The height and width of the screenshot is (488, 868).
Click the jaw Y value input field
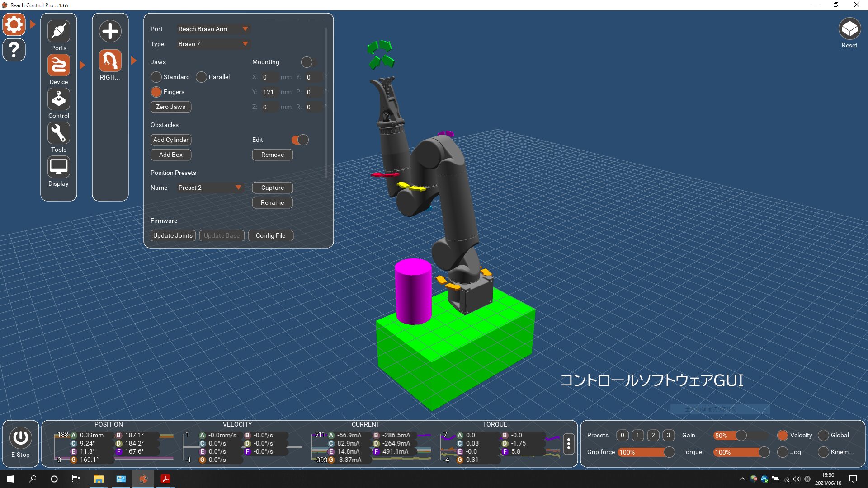click(x=269, y=92)
